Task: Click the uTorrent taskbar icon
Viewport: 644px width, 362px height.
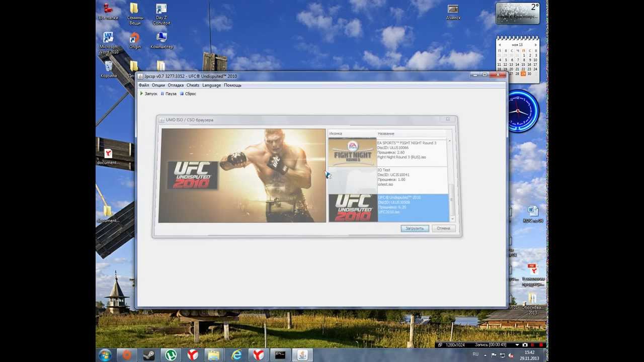Action: 171,355
